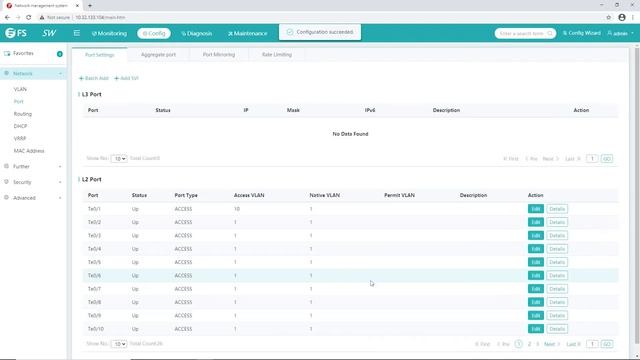Click the Batch Add button
This screenshot has width=640, height=360.
93,78
